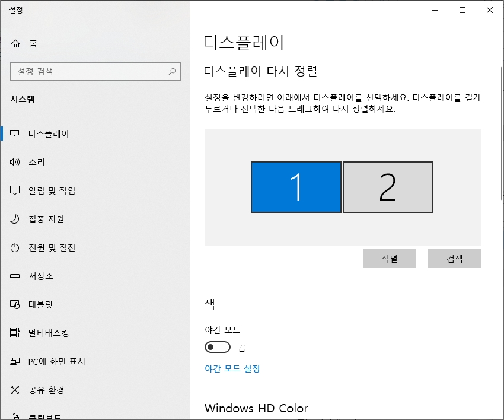Click the 알림 및 작업 speech bubble icon
This screenshot has height=420, width=504.
click(x=15, y=190)
